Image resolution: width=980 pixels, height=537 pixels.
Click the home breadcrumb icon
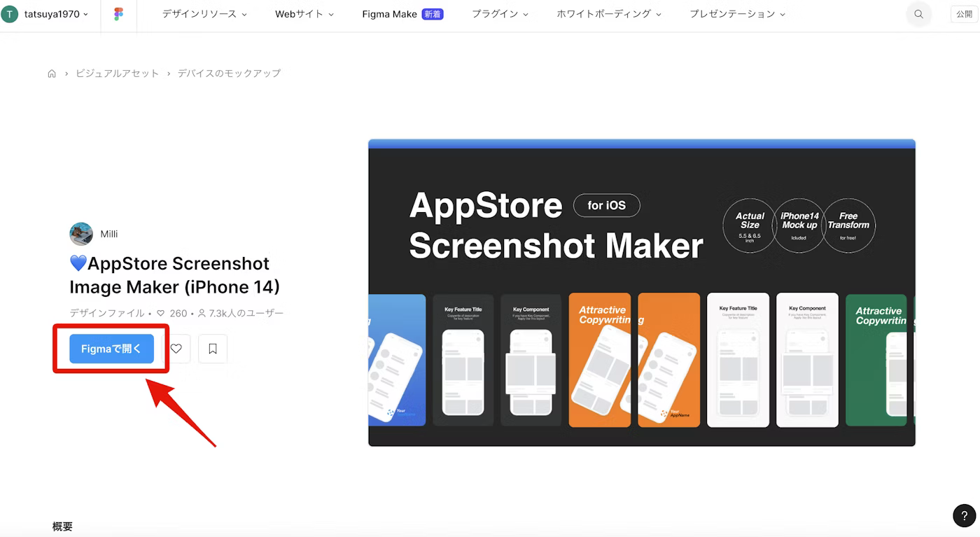click(x=52, y=74)
